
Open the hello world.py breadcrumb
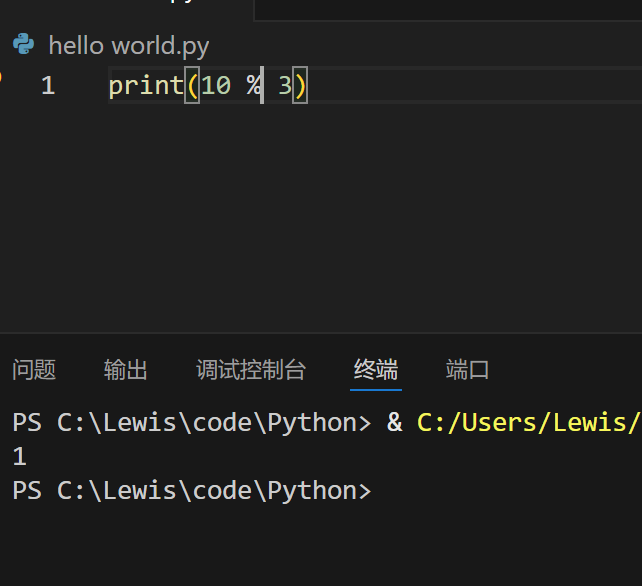[x=129, y=45]
